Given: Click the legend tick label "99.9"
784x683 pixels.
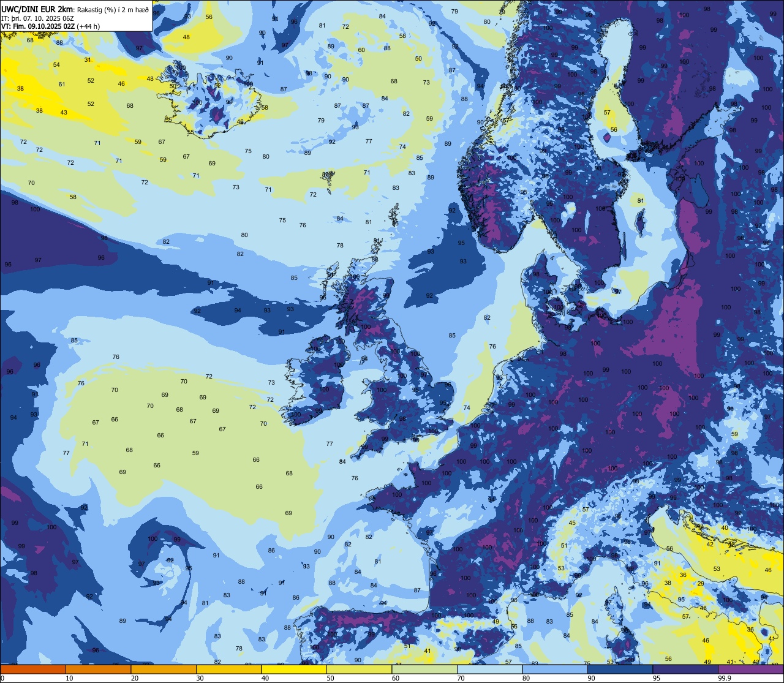Looking at the screenshot, I should [x=725, y=678].
